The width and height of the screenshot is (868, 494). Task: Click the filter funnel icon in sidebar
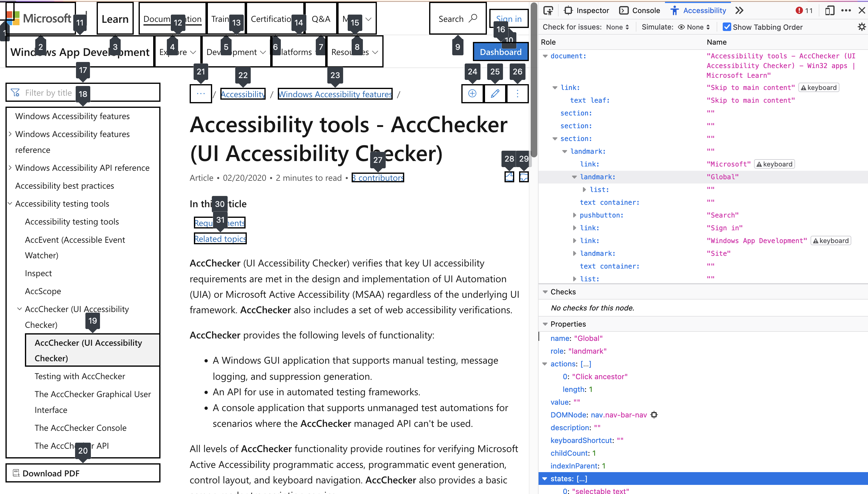(15, 93)
